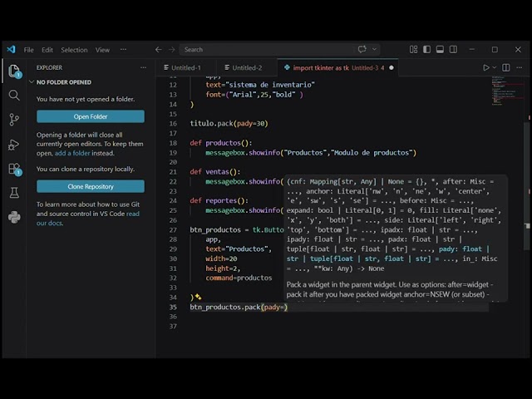
Task: Click def reportes(): on line 24
Action: (x=219, y=200)
